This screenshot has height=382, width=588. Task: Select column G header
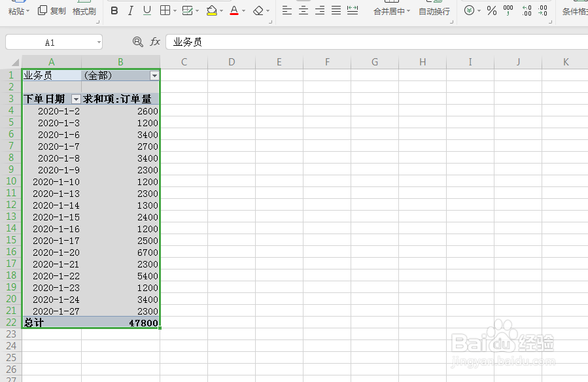(x=375, y=62)
